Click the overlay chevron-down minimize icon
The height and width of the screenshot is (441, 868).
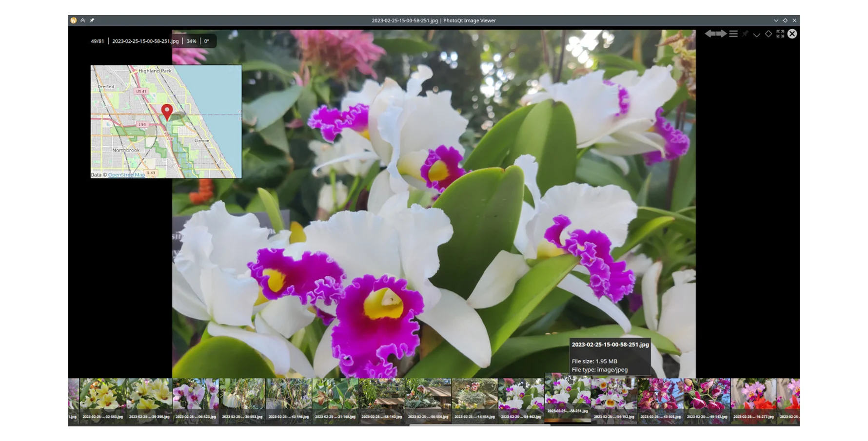tap(756, 34)
